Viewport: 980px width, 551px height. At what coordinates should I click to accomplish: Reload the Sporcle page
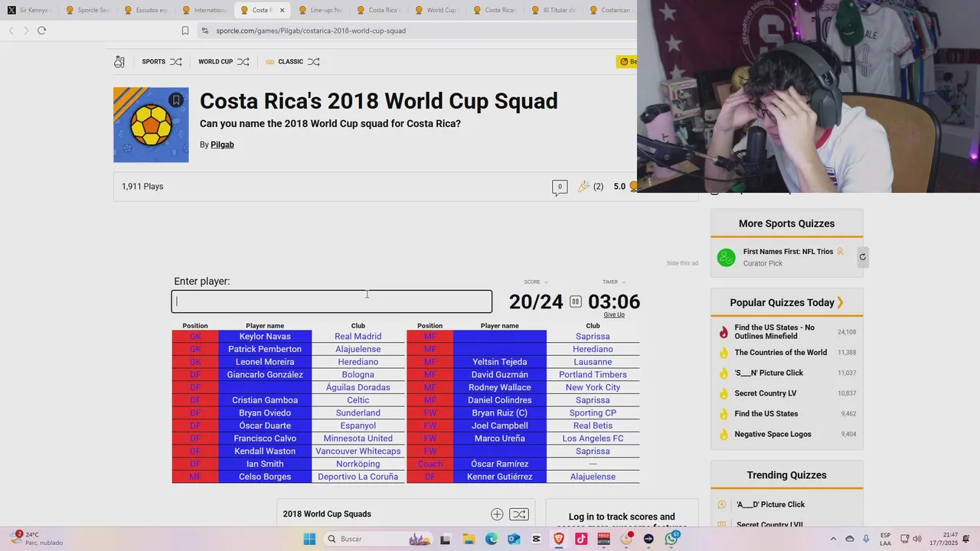coord(41,31)
